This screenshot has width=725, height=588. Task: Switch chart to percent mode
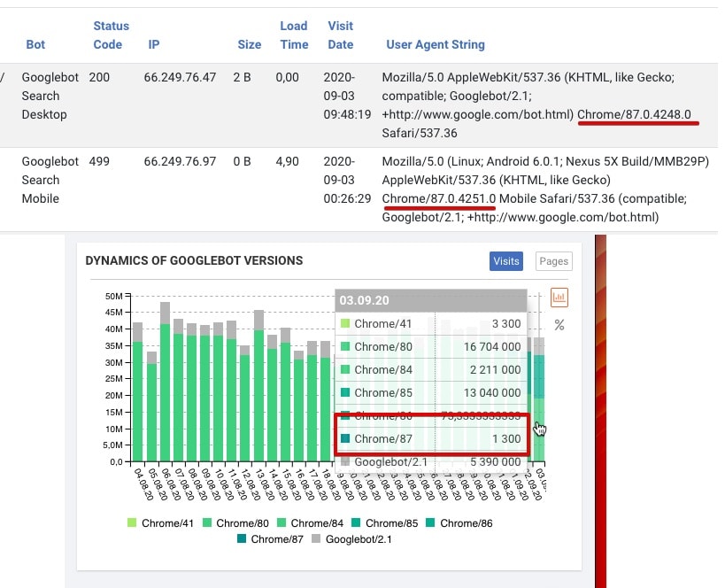click(559, 325)
